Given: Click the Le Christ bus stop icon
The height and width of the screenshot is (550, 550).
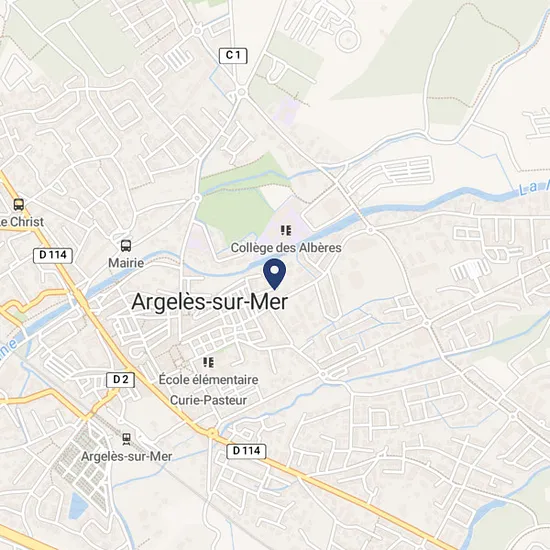Looking at the screenshot, I should [19, 204].
